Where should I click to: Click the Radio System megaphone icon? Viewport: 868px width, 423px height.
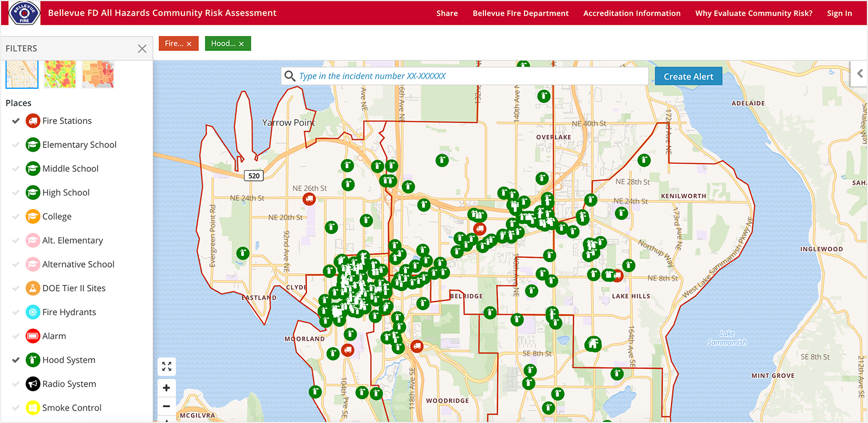point(33,384)
